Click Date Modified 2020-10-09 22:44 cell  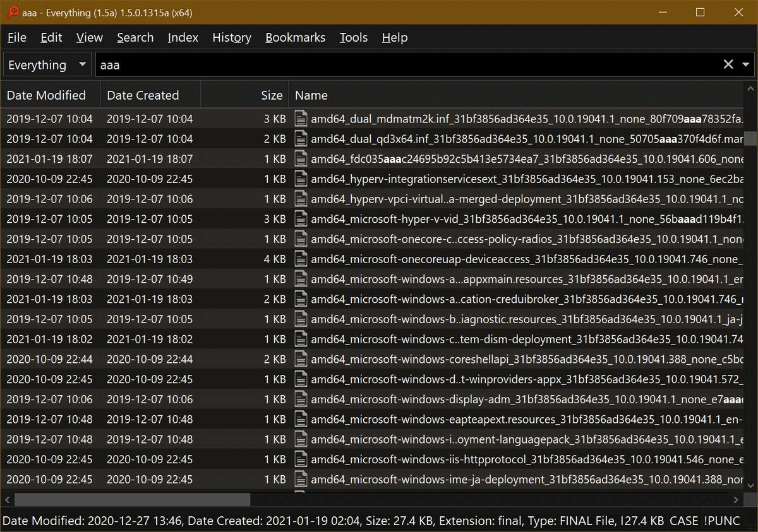(49, 359)
